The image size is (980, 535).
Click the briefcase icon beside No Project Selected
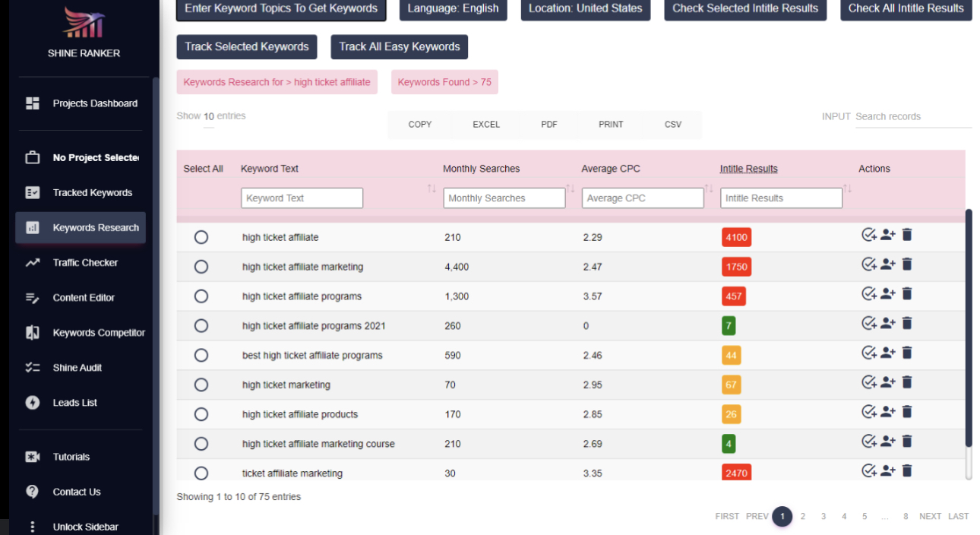point(33,158)
